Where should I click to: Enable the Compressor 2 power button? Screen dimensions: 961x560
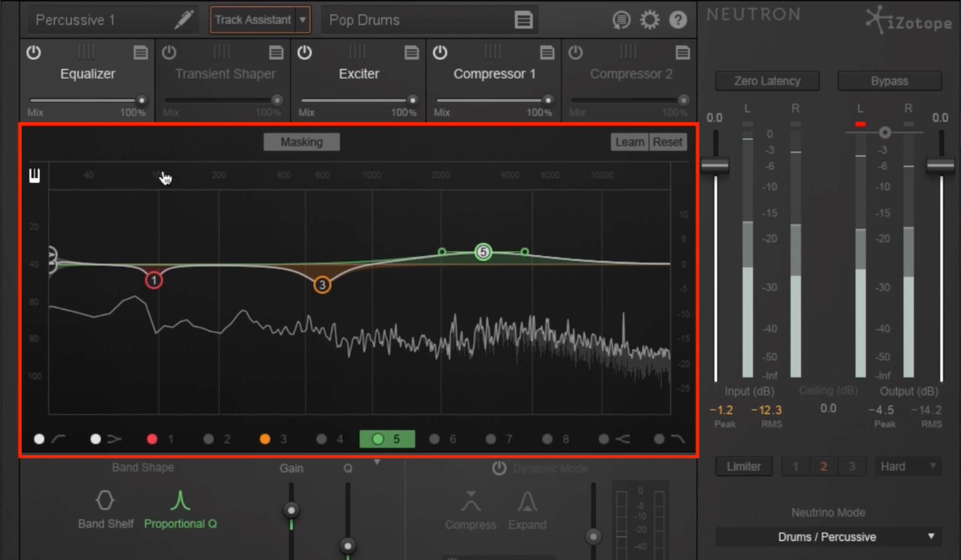575,53
